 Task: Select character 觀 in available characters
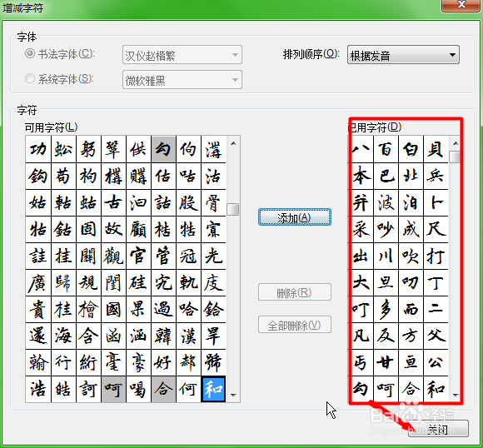pyautogui.click(x=113, y=256)
